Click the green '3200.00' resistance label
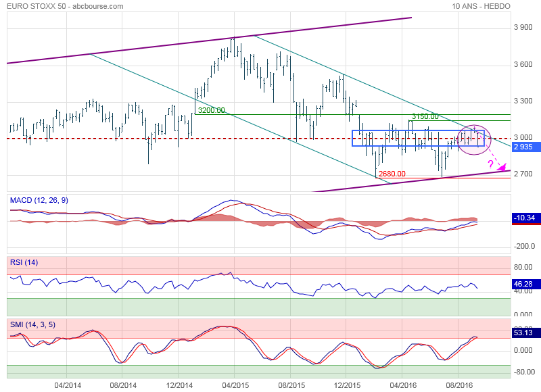The width and height of the screenshot is (541, 392). coord(212,110)
